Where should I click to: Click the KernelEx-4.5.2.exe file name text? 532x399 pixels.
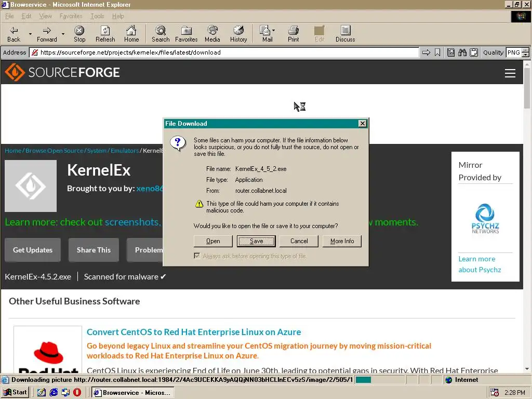(38, 277)
